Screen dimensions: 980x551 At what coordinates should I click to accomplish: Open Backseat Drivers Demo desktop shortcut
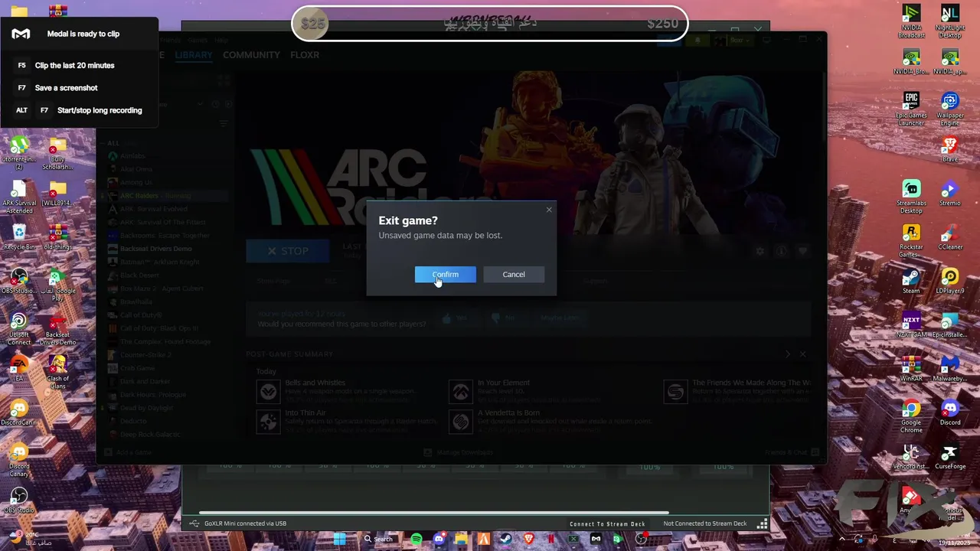point(57,329)
